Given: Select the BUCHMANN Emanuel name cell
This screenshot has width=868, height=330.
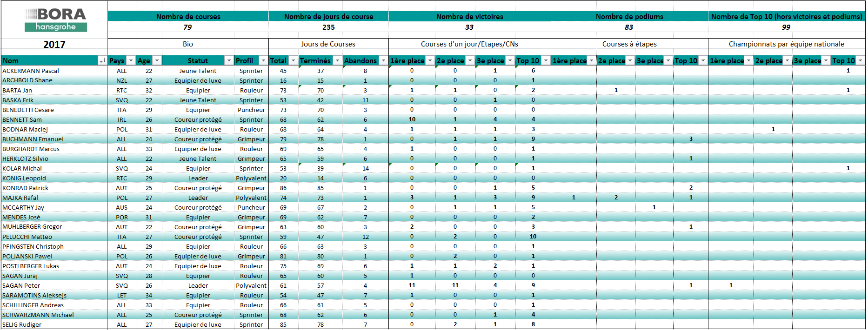Looking at the screenshot, I should 54,139.
